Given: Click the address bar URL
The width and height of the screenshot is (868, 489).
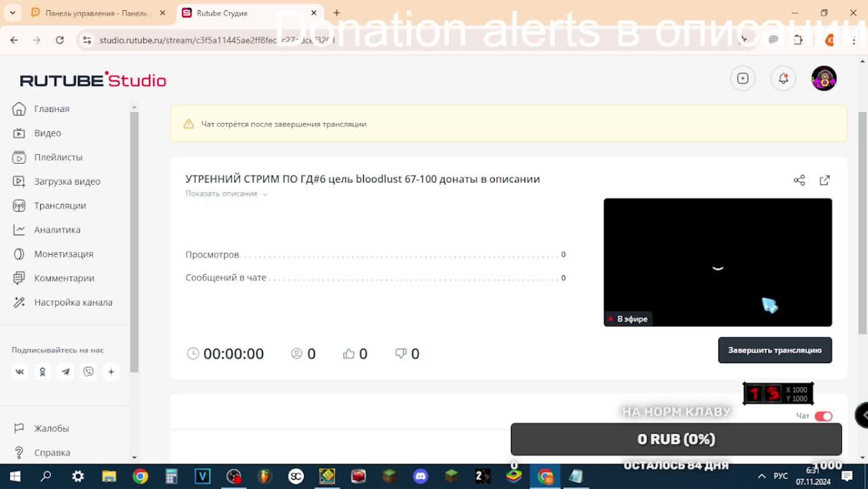Looking at the screenshot, I should coord(216,40).
